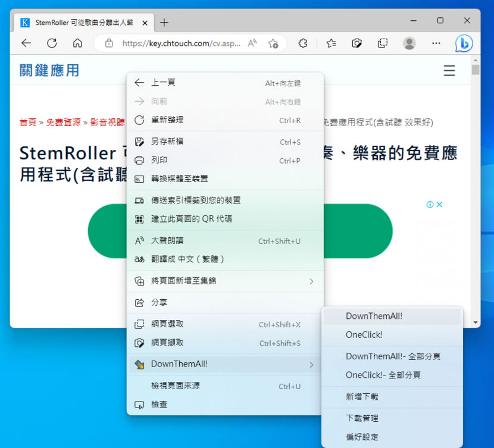This screenshot has width=494, height=448.
Task: Open collections icon in toolbar
Action: pyautogui.click(x=383, y=43)
